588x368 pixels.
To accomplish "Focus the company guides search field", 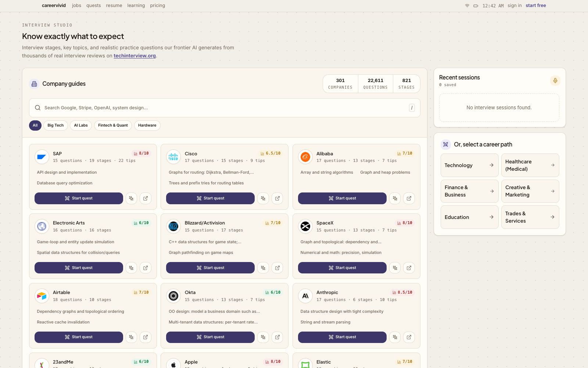I will (225, 108).
